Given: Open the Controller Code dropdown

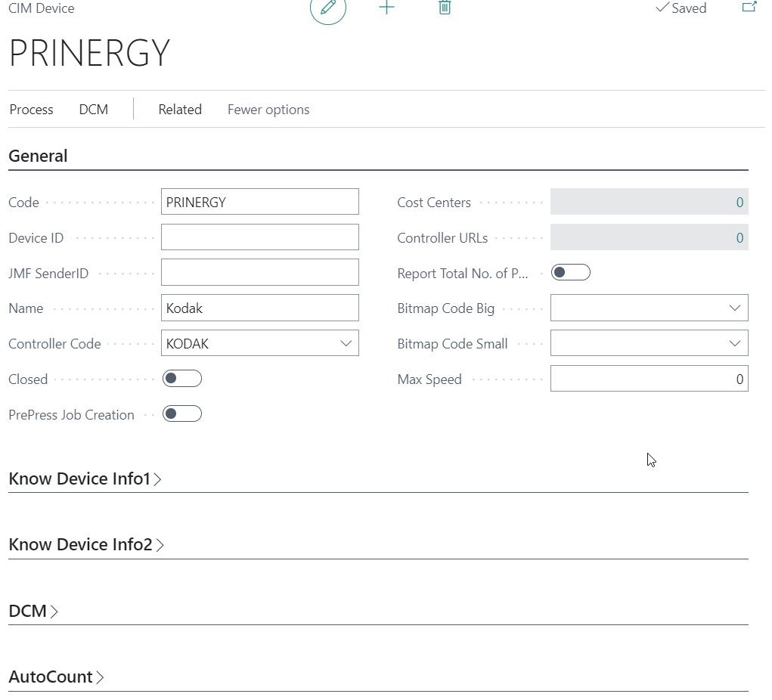Looking at the screenshot, I should pyautogui.click(x=346, y=343).
